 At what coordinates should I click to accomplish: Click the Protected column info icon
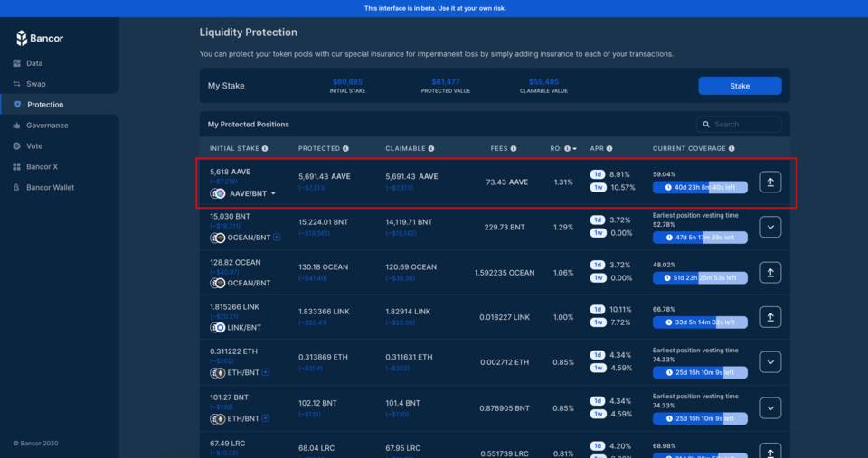tap(345, 149)
